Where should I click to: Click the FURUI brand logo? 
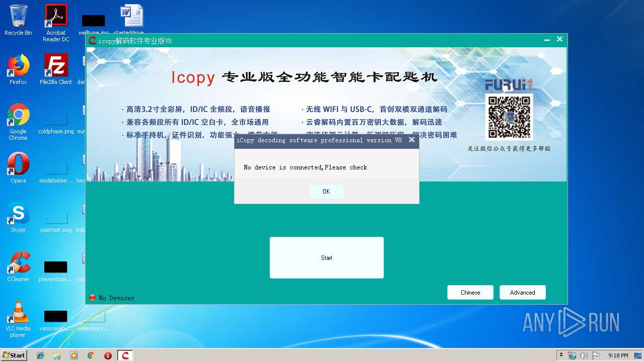click(x=509, y=84)
